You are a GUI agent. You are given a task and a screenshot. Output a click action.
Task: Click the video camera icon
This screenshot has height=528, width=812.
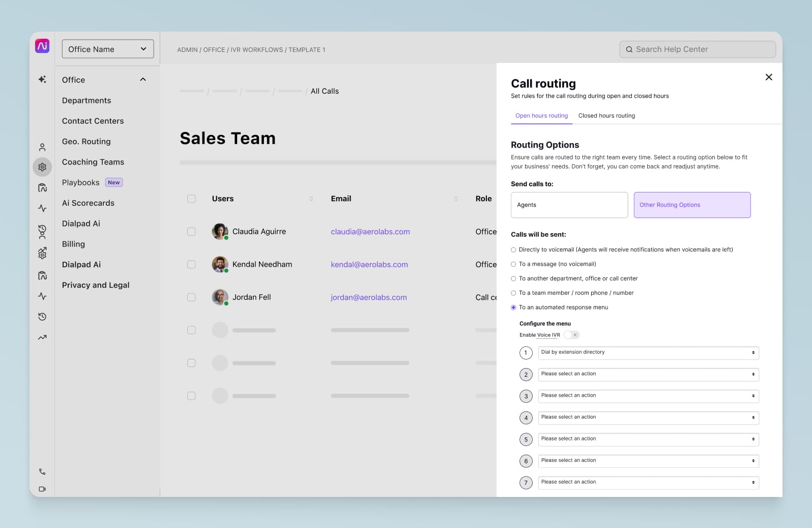click(x=42, y=489)
